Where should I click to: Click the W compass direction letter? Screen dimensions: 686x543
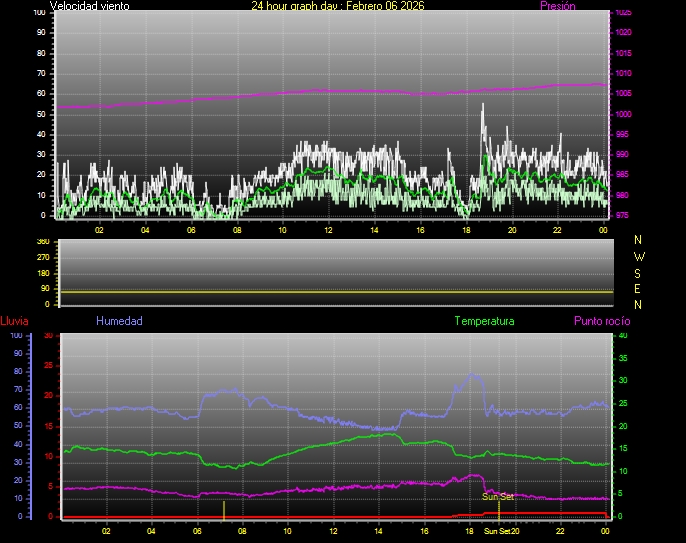point(639,256)
